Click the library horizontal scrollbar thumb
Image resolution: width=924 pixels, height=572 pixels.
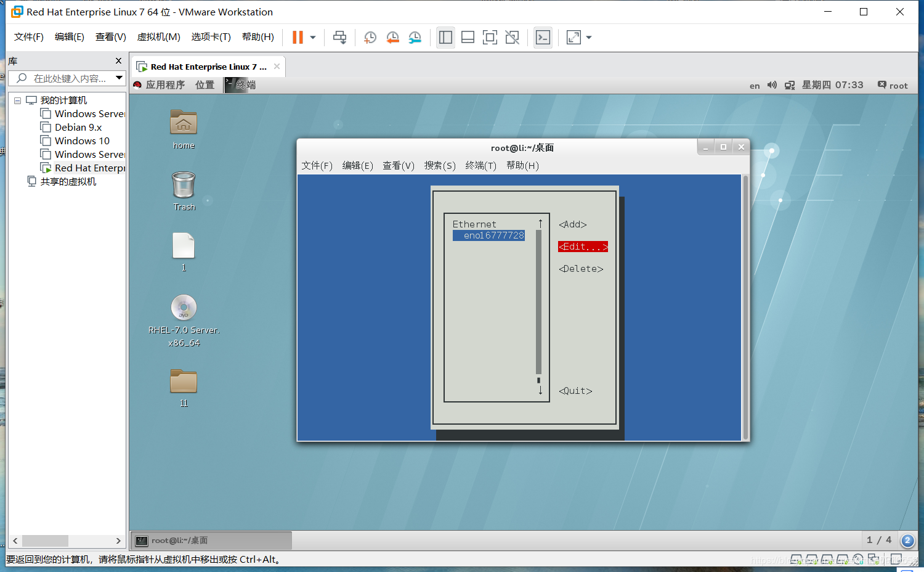pos(45,541)
